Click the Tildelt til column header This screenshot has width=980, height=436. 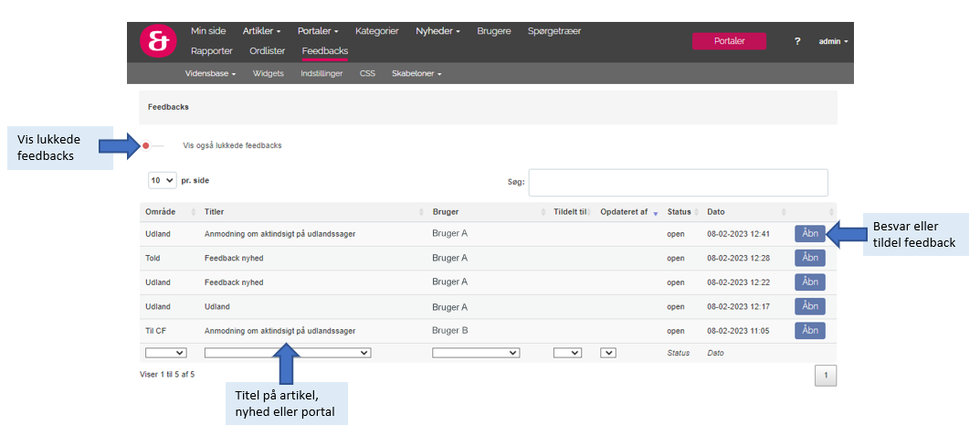[x=569, y=212]
